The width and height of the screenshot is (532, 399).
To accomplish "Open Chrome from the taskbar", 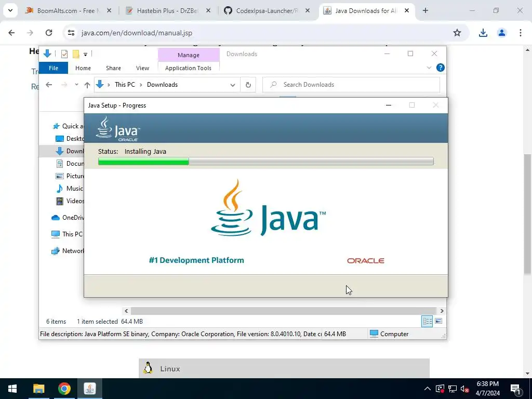I will pyautogui.click(x=64, y=389).
